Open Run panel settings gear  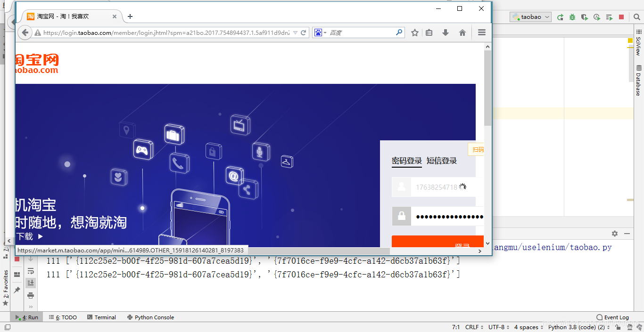[x=615, y=234]
